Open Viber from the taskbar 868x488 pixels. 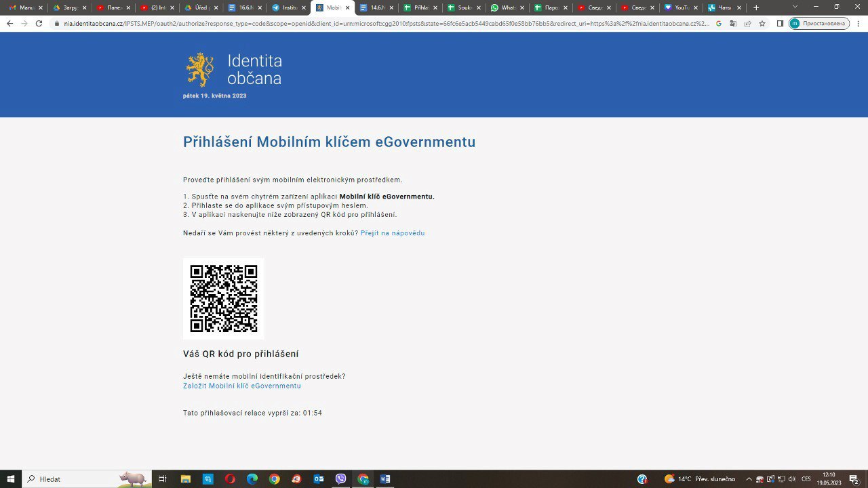click(x=340, y=479)
